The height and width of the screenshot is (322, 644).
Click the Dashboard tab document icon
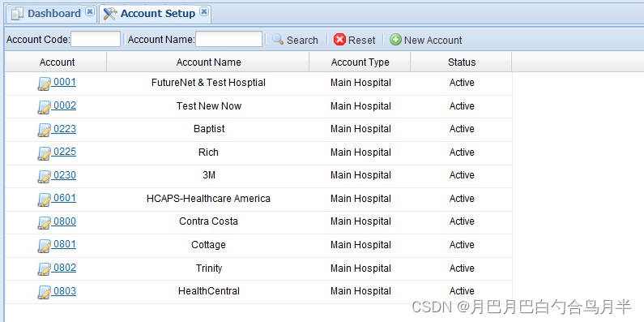coord(17,14)
